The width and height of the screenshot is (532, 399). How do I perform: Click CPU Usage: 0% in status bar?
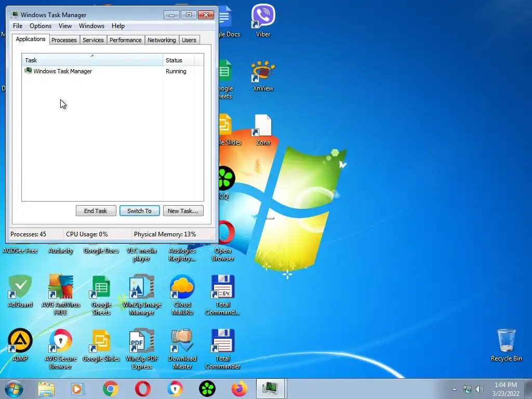click(87, 234)
